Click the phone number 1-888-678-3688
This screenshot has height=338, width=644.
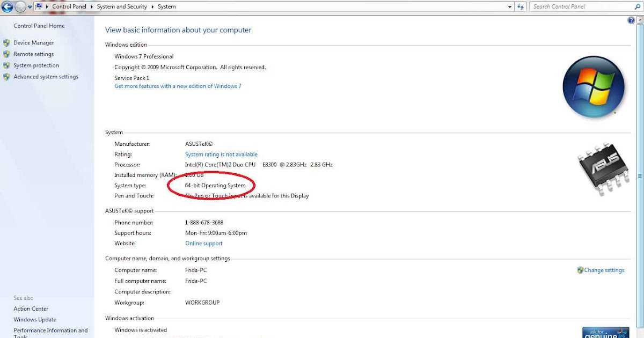pyautogui.click(x=204, y=223)
